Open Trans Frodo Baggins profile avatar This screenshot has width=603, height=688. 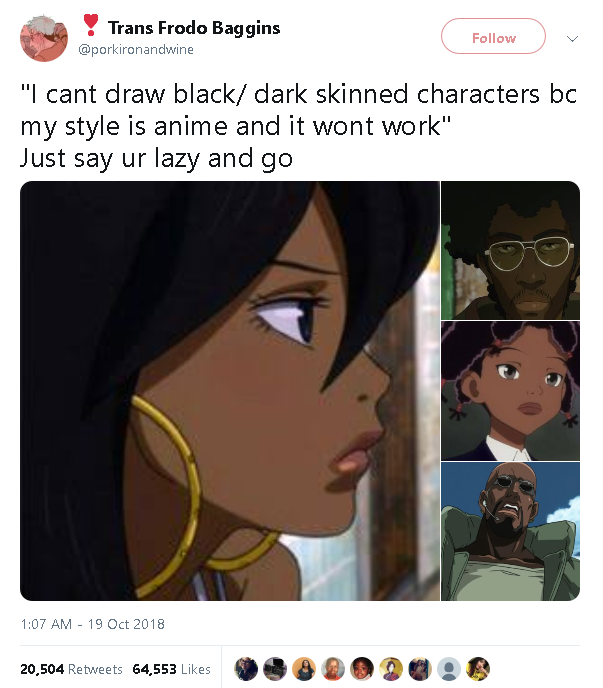[x=44, y=38]
